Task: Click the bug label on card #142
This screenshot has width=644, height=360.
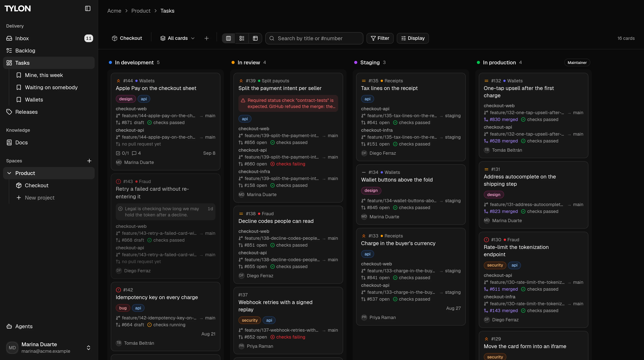Action: coord(123,308)
